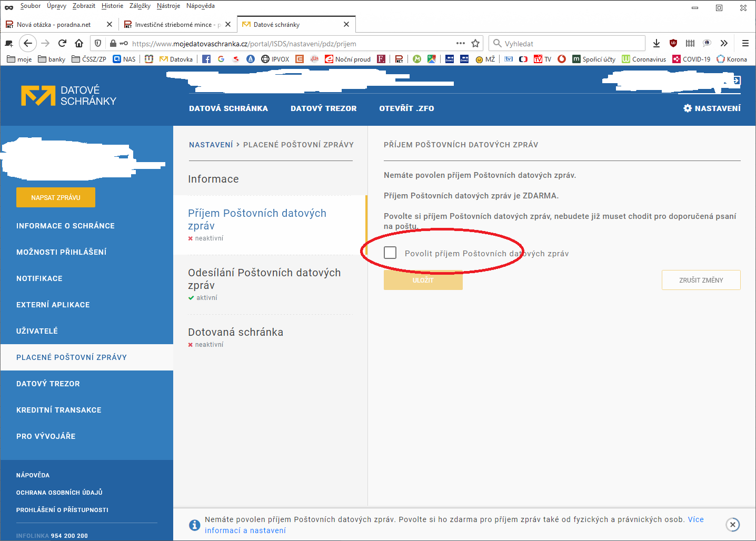This screenshot has width=756, height=541.
Task: Open the new container tab icon
Action: tap(9, 43)
